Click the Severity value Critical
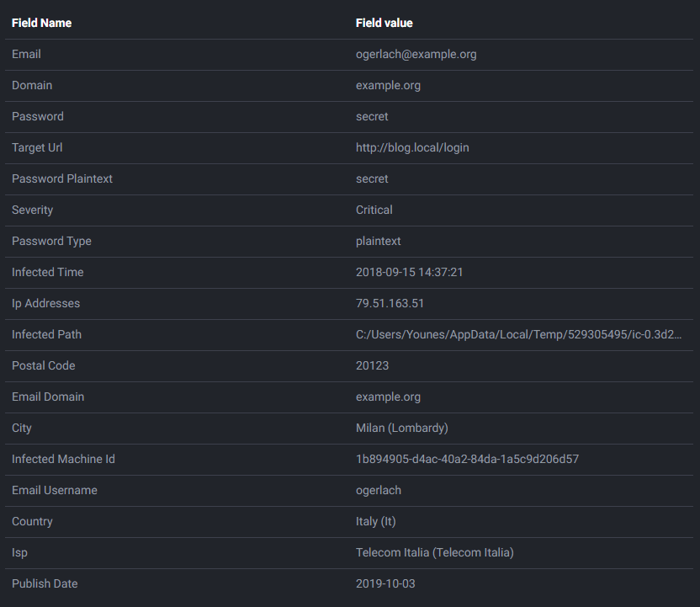 point(374,210)
